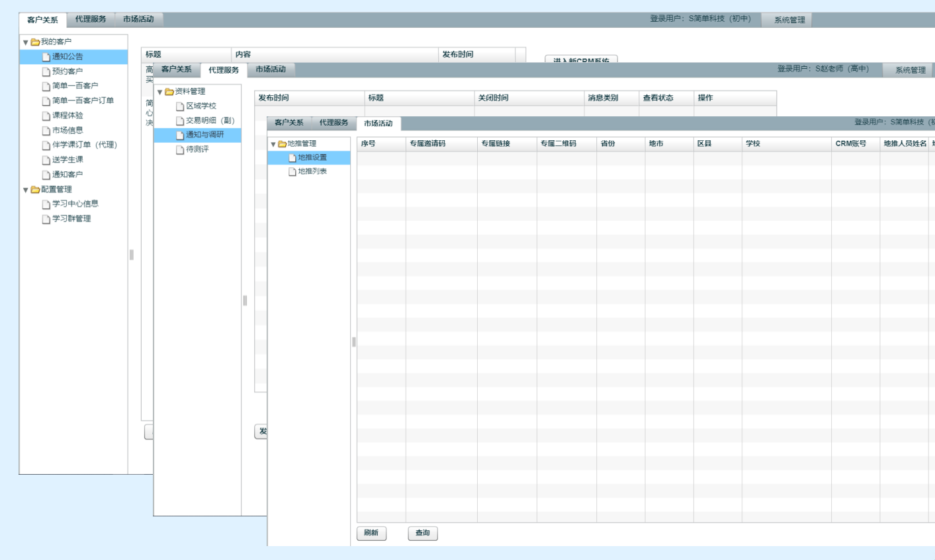Switch to 市场活动 tab in front window
This screenshot has height=560, width=935.
coord(378,124)
